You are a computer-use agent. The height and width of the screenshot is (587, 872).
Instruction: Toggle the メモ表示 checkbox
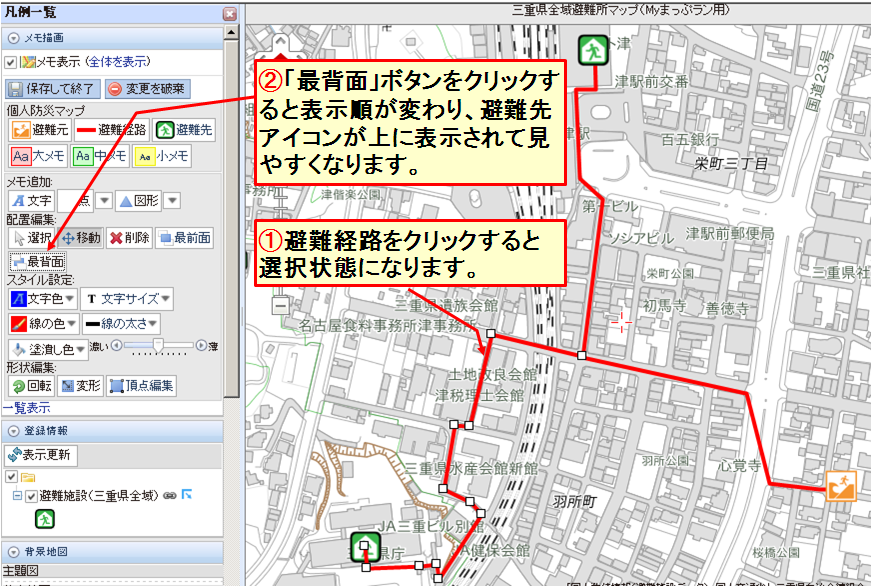(x=11, y=62)
